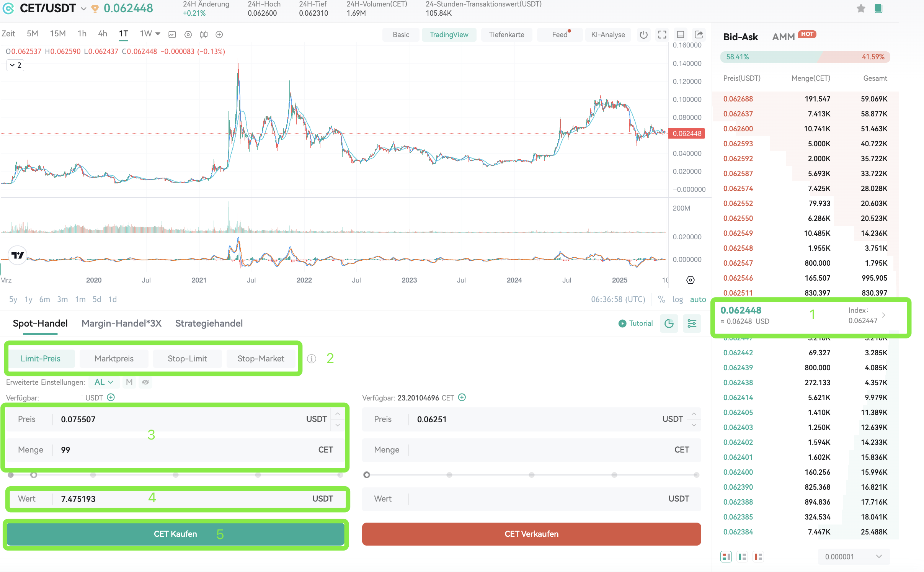Toggle hidden order eye icon
This screenshot has height=572, width=924.
(145, 382)
